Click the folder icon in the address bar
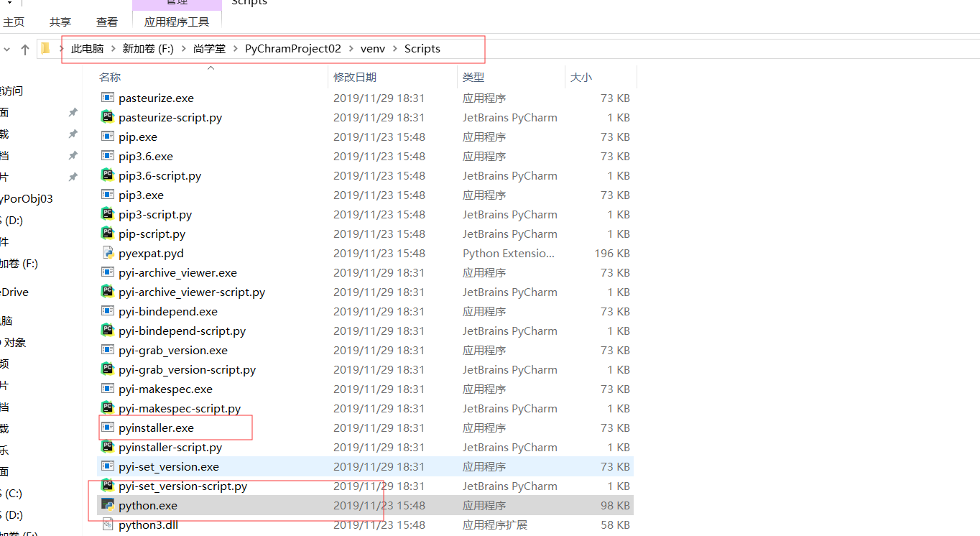This screenshot has height=536, width=980. tap(45, 49)
